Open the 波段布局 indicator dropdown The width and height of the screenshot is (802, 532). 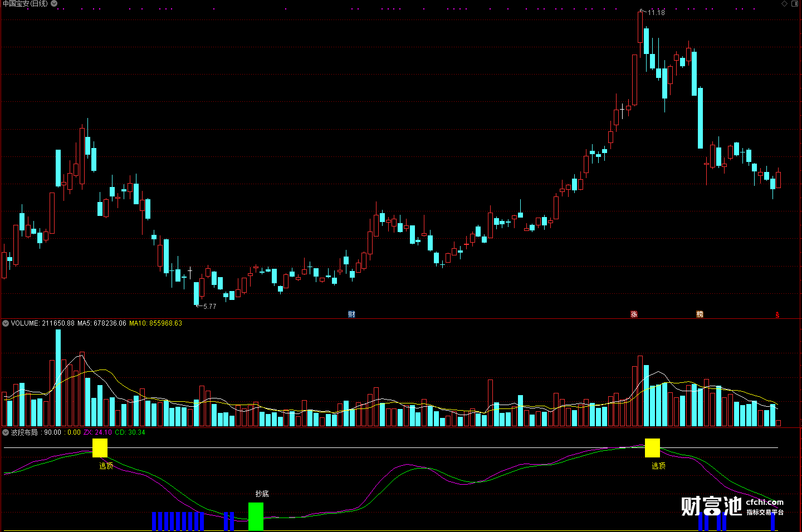[x=6, y=432]
